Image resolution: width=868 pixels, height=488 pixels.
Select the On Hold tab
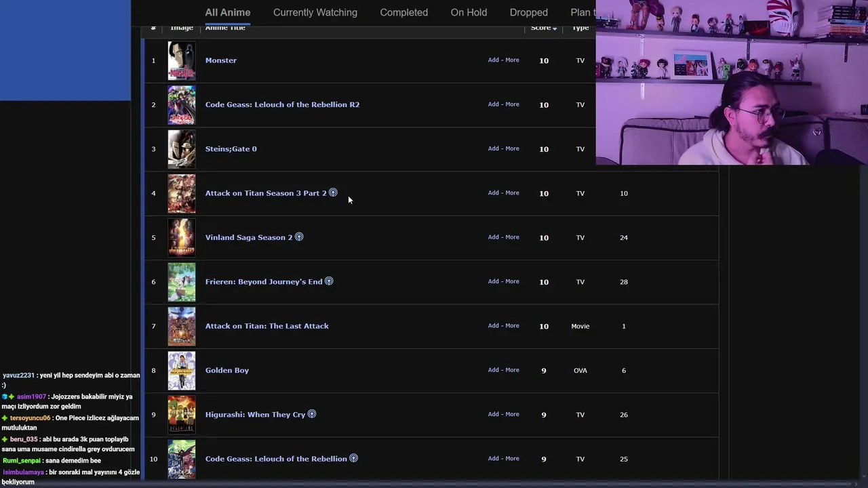(x=469, y=12)
